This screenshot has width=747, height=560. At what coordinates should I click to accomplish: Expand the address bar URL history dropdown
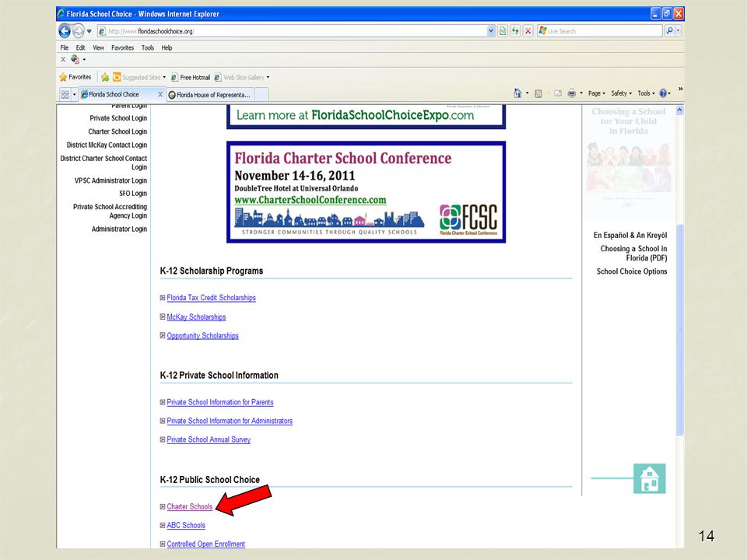491,31
